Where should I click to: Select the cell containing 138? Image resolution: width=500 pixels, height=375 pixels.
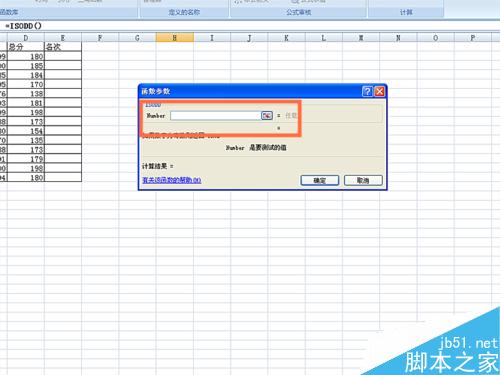[x=26, y=93]
